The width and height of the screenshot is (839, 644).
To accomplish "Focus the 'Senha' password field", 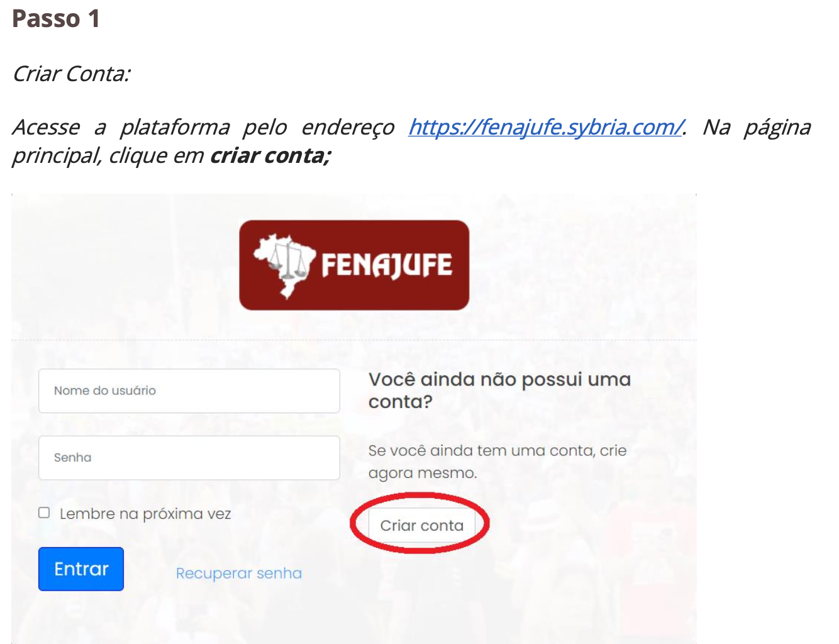I will [189, 458].
